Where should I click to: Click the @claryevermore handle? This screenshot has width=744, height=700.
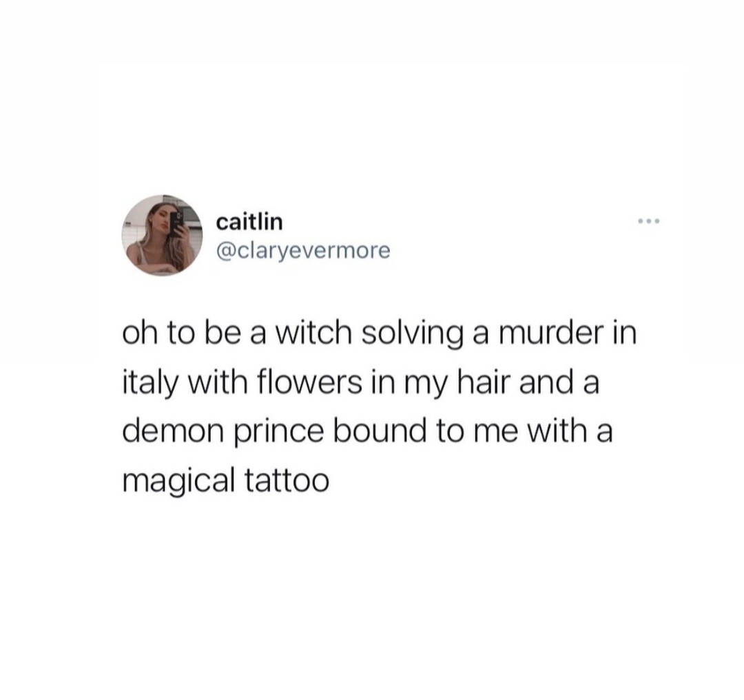pyautogui.click(x=303, y=250)
